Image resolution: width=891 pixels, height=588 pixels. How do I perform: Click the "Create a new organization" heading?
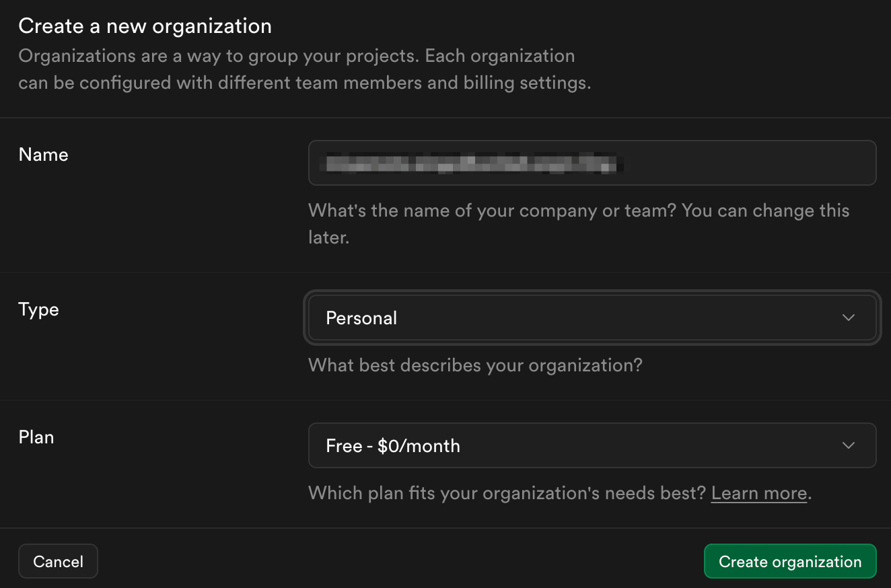point(145,26)
